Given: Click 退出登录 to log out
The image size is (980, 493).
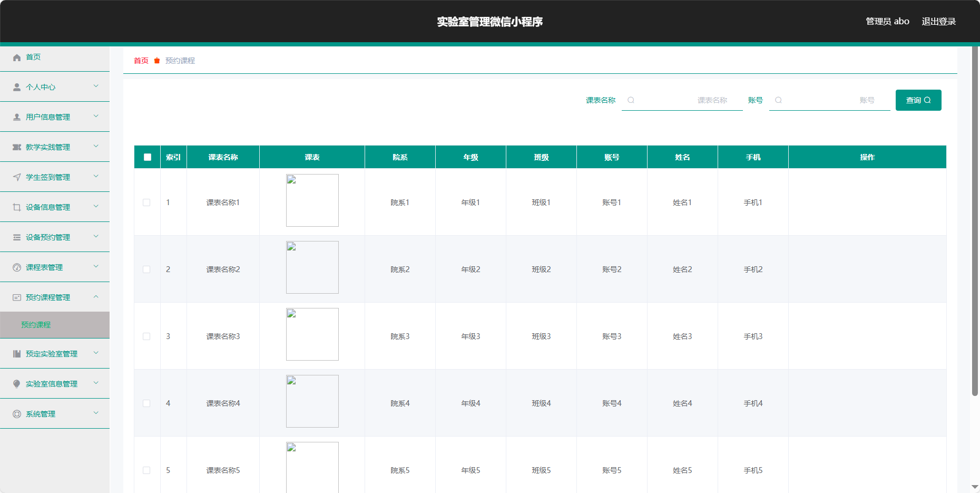Looking at the screenshot, I should coord(938,22).
